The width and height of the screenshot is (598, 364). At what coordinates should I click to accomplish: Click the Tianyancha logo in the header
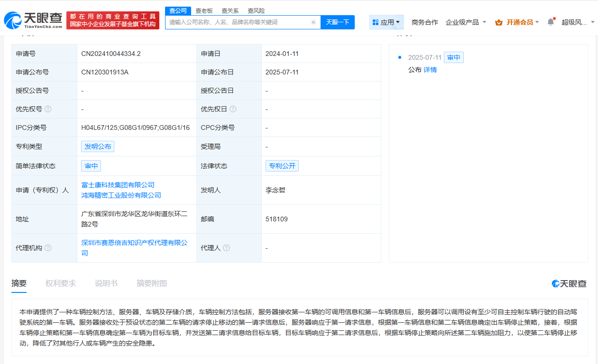click(x=33, y=19)
